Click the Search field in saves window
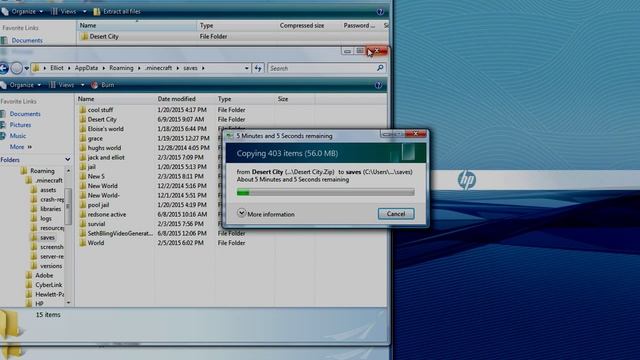Viewport: 640px width, 360px height. pos(327,68)
